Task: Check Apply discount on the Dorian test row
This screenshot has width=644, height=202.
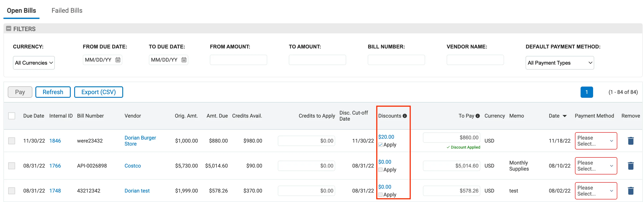Action: [380, 195]
